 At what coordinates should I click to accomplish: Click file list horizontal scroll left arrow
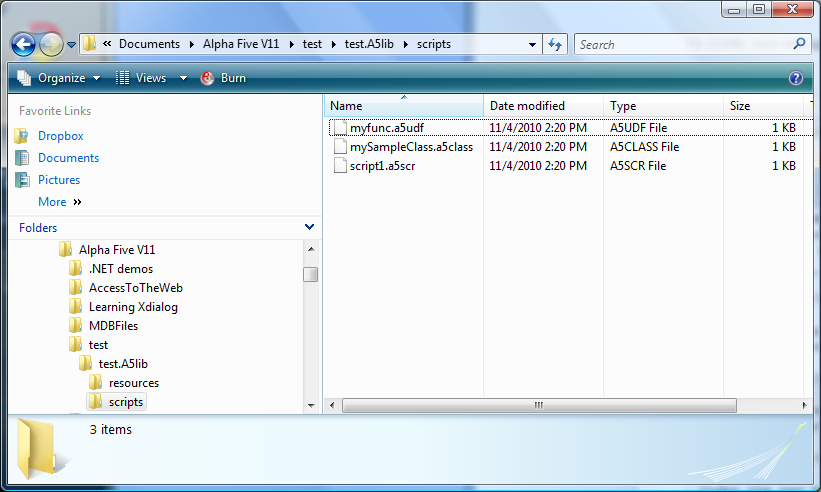(332, 406)
